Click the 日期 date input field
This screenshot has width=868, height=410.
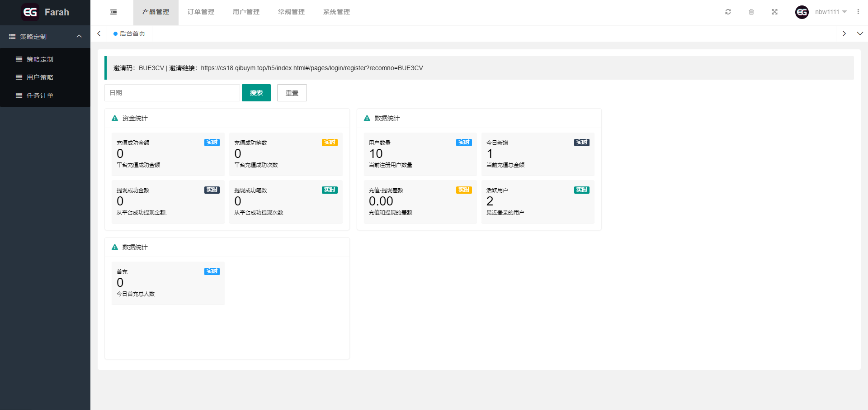pos(172,93)
